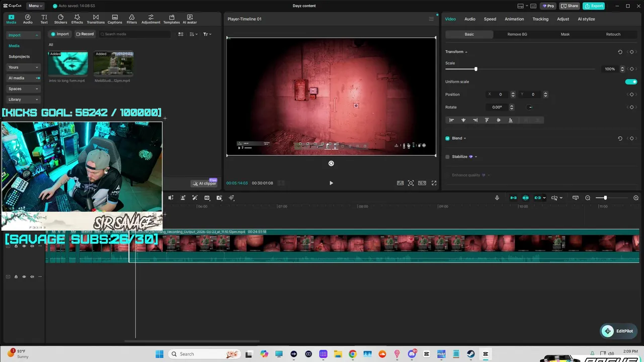Switch to the Audio inspector tab
Image resolution: width=644 pixels, height=362 pixels.
[x=470, y=19]
